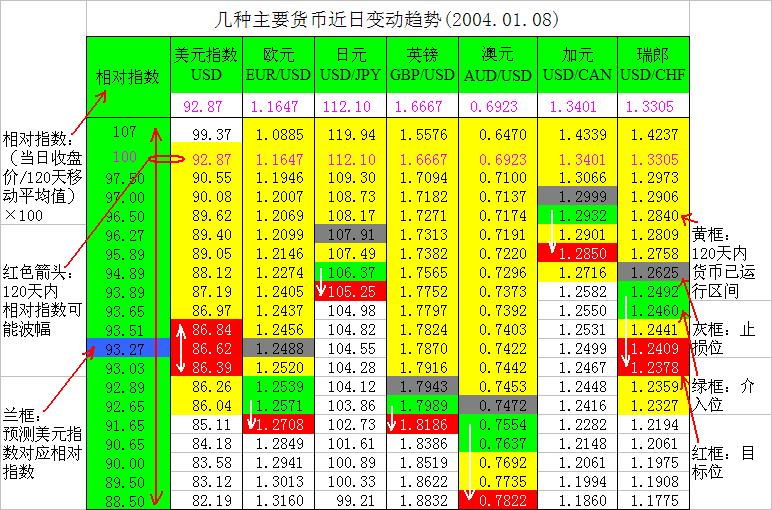
Task: Select the 美元指数 USD header cell
Action: [x=206, y=64]
